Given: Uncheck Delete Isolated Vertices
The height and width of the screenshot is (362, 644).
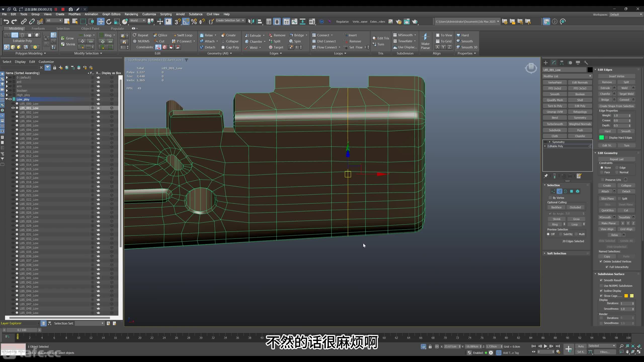Looking at the screenshot, I should click(x=601, y=261).
